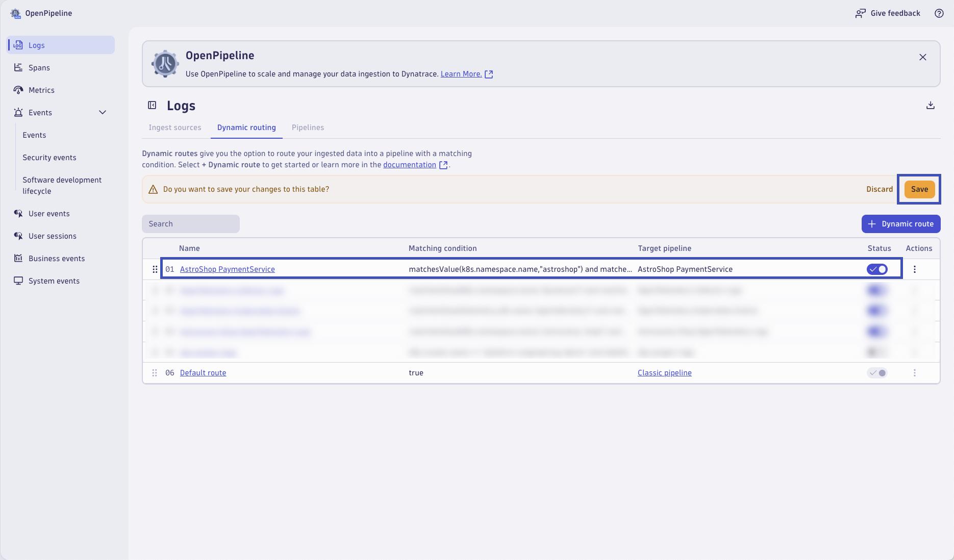
Task: Click the Spans sidebar icon
Action: pyautogui.click(x=18, y=67)
